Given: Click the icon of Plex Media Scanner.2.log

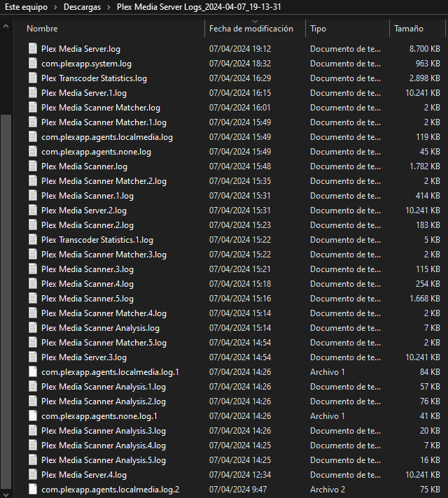Looking at the screenshot, I should [x=33, y=225].
